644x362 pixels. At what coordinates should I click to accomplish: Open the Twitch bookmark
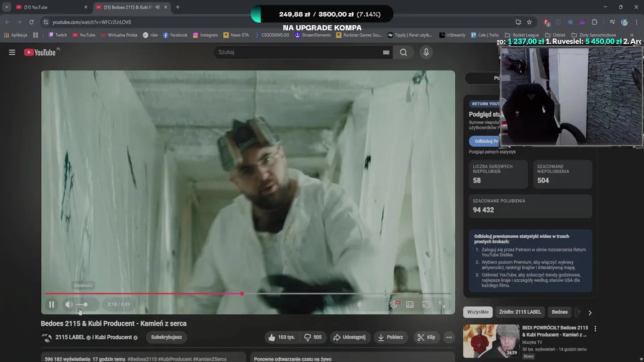57,35
